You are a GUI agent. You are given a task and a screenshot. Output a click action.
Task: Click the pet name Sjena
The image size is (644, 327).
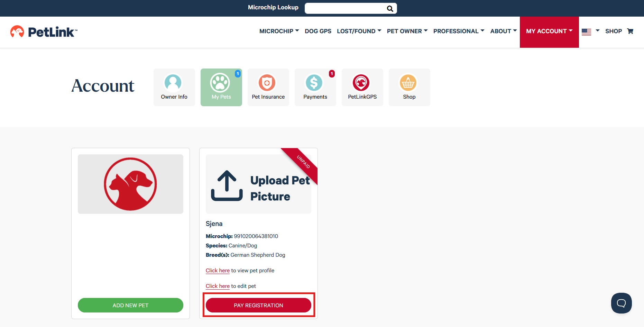click(x=214, y=224)
